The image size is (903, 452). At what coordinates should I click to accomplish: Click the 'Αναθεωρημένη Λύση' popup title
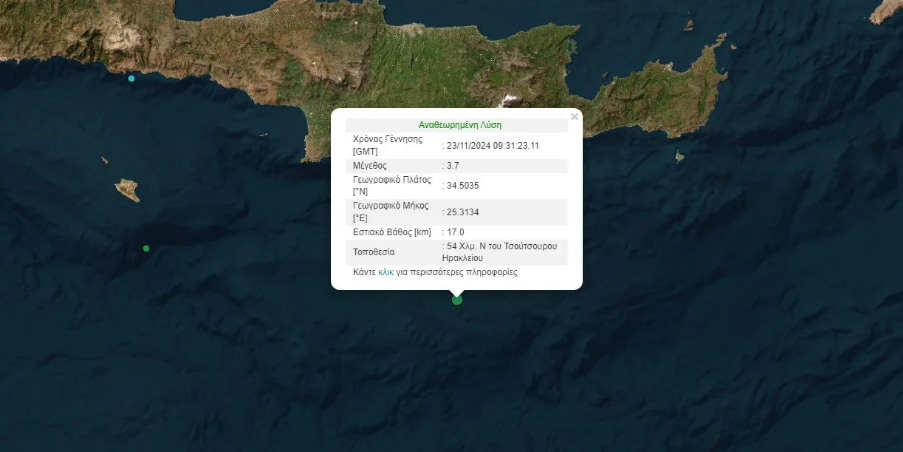[x=459, y=125]
